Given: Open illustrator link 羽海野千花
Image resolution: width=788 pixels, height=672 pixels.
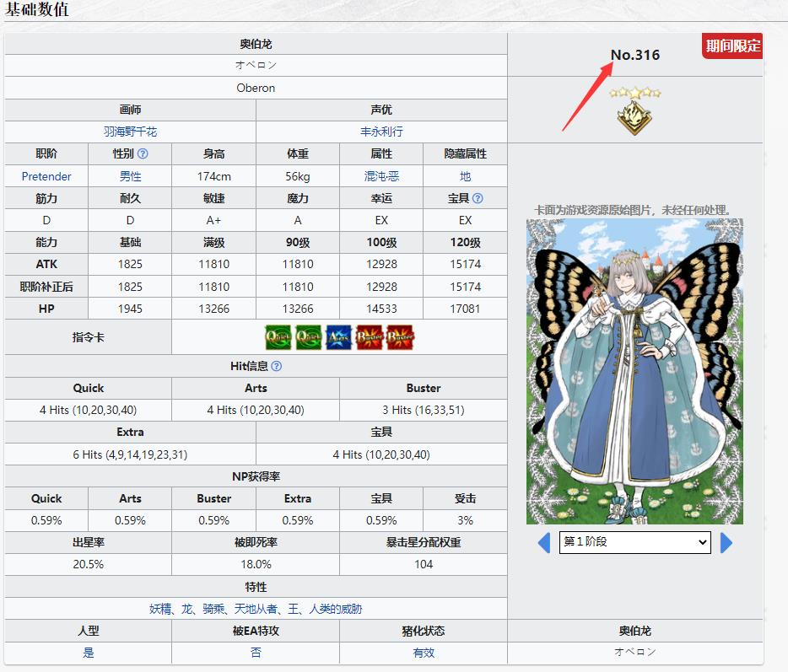Looking at the screenshot, I should (x=130, y=132).
